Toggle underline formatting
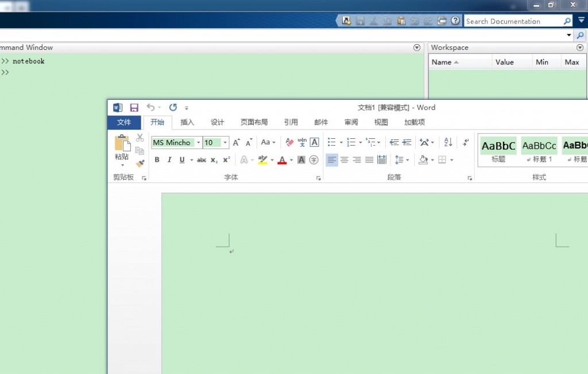 click(x=182, y=160)
